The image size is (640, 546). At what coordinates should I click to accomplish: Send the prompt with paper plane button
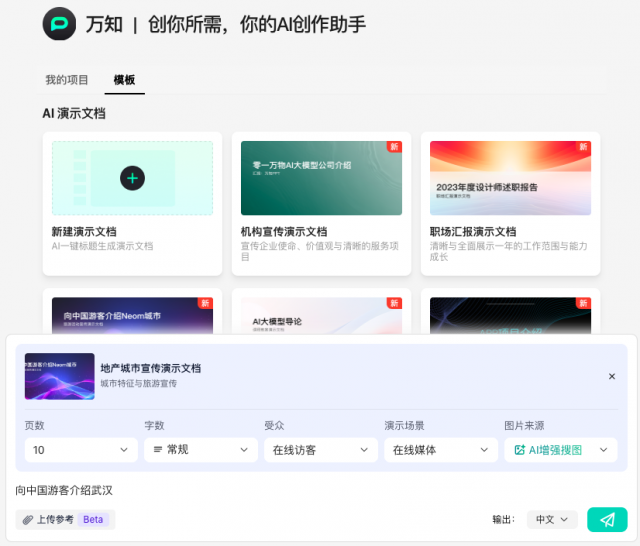point(607,519)
